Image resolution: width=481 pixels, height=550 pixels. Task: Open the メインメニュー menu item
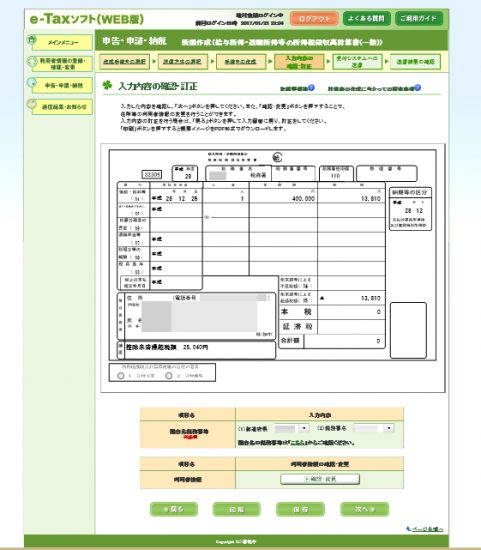pos(63,42)
